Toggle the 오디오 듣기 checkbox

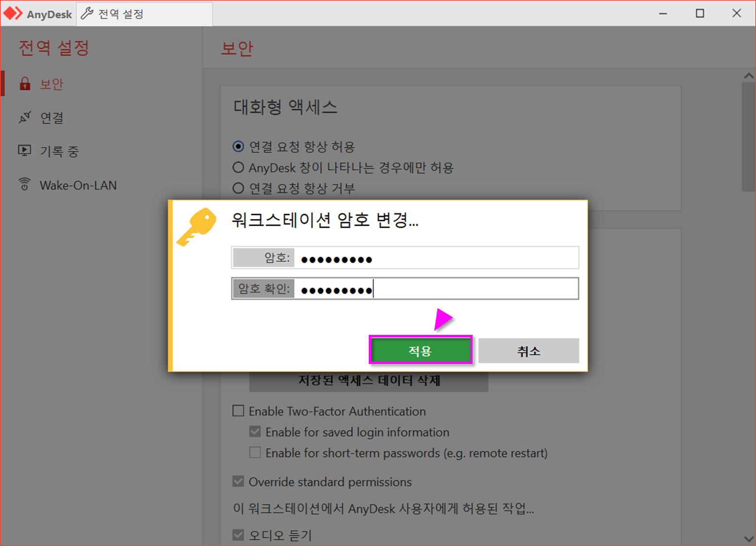(238, 535)
